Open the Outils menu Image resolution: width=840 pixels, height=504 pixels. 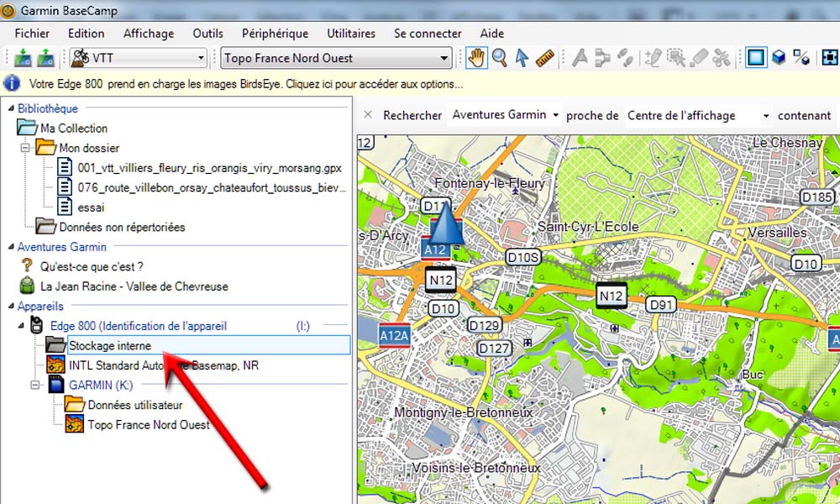207,34
